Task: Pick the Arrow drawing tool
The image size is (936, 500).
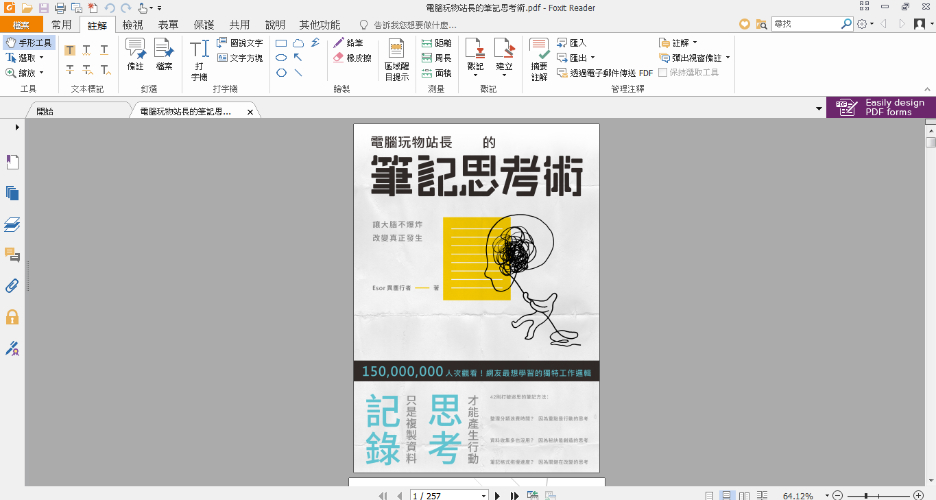Action: [298, 58]
